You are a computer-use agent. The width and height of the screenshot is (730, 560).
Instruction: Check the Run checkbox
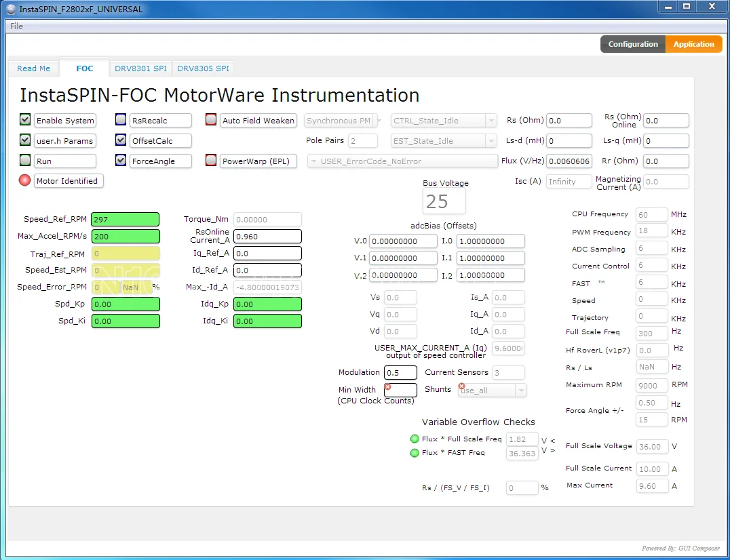[x=25, y=160]
